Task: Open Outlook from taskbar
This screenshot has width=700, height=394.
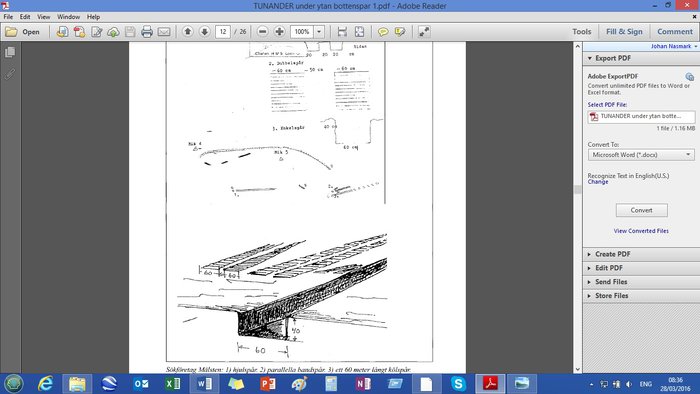Action: 141,384
